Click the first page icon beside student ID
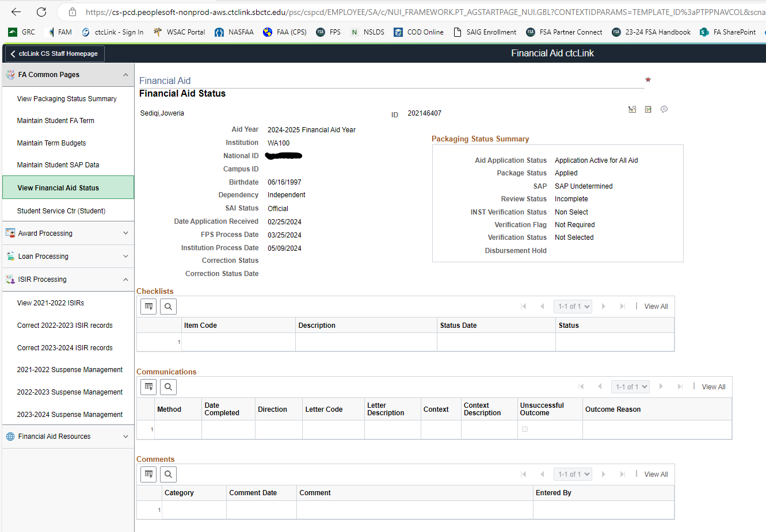 632,109
